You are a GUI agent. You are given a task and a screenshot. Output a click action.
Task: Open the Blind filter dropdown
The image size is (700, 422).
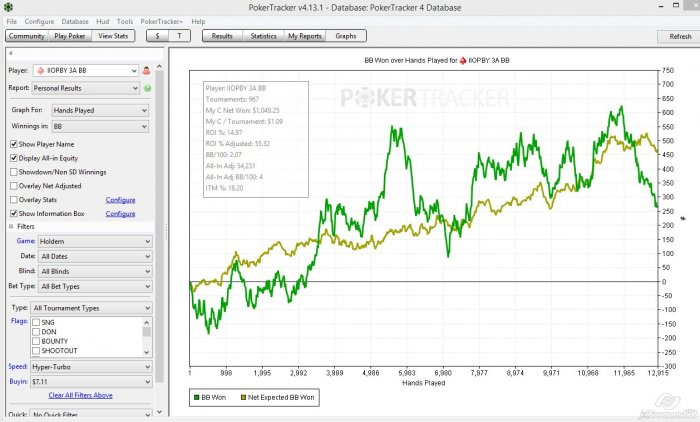tap(95, 272)
